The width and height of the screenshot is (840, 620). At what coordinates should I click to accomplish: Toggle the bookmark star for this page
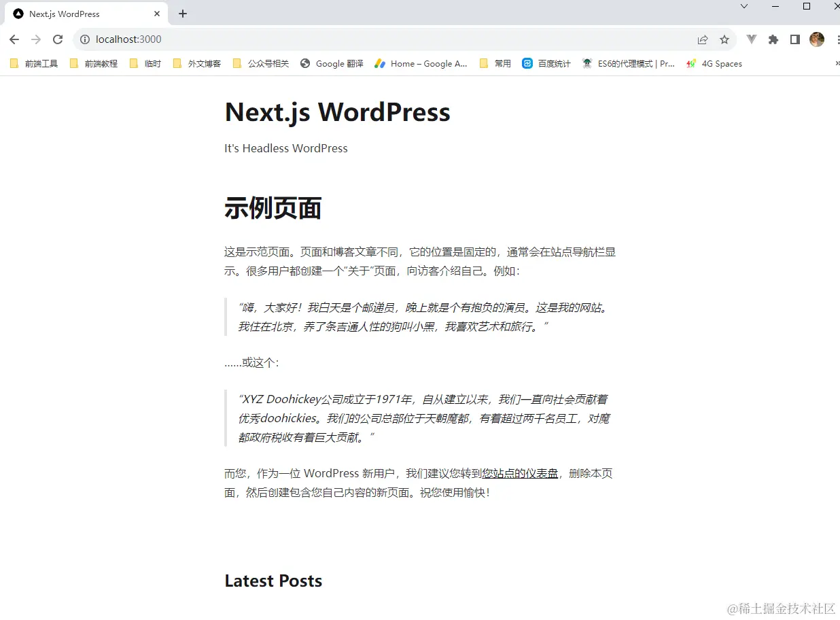tap(724, 39)
